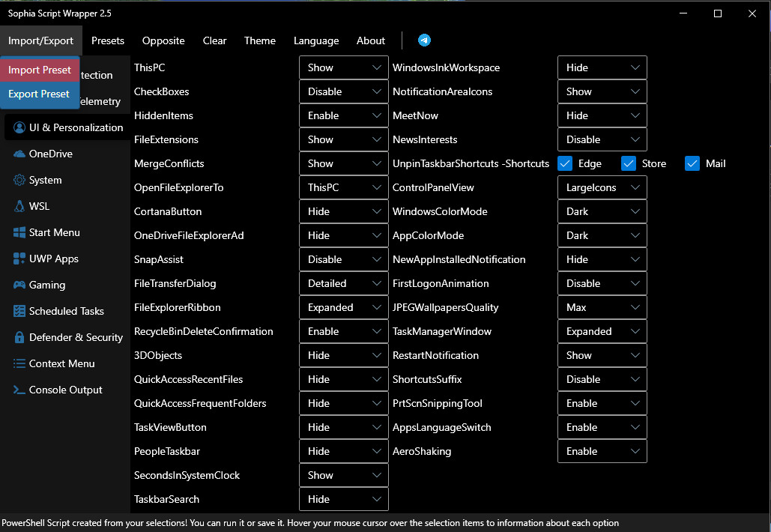
Task: Go to the Context Menu section
Action: [x=67, y=363]
